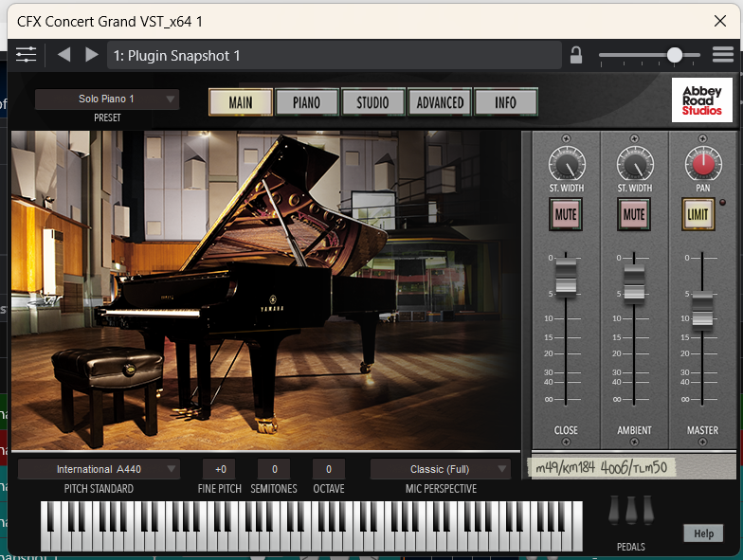Screen dimensions: 743x560
Task: Click the MASTER volume fader
Action: [702, 311]
